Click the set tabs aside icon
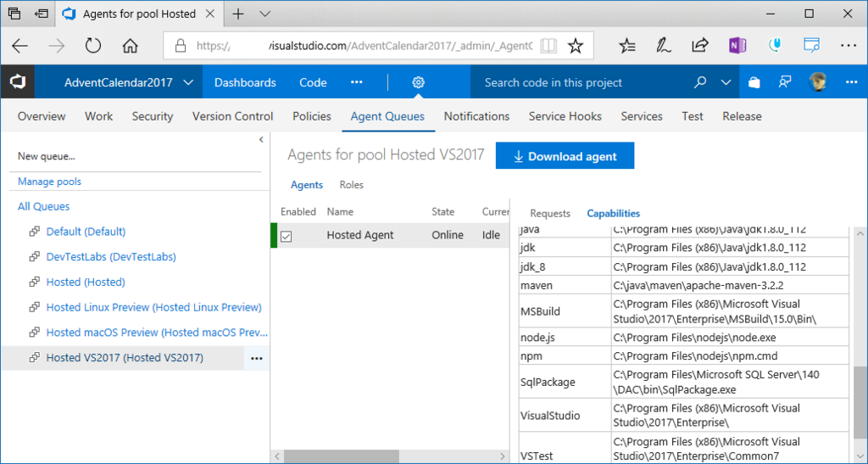This screenshot has width=868, height=464. [41, 14]
